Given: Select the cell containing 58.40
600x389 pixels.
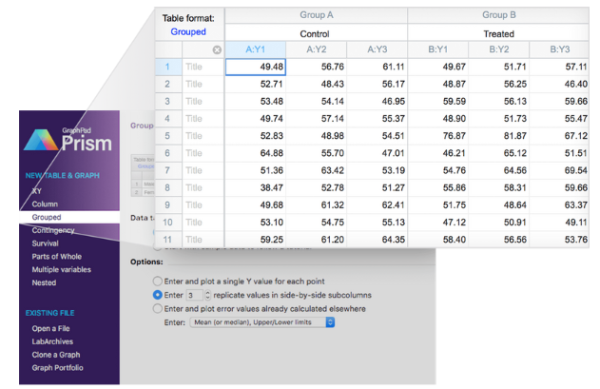Looking at the screenshot, I should click(438, 239).
